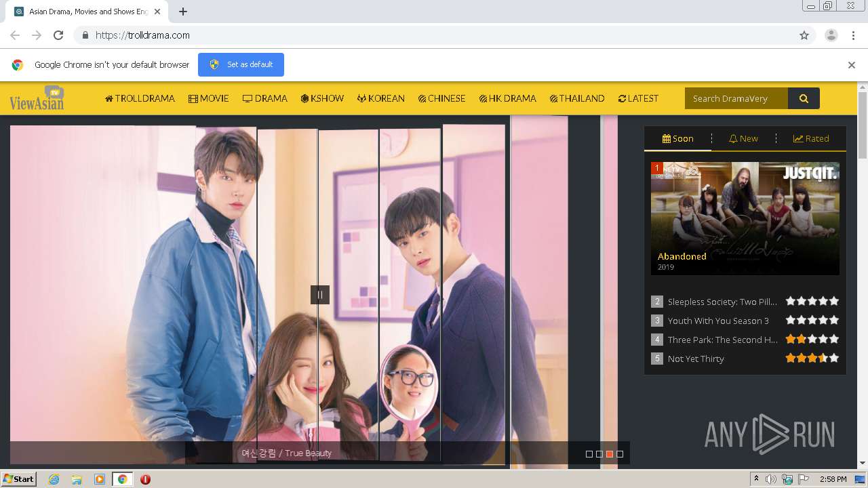Open the KOREAN menu item
This screenshot has width=868, height=488.
point(381,99)
